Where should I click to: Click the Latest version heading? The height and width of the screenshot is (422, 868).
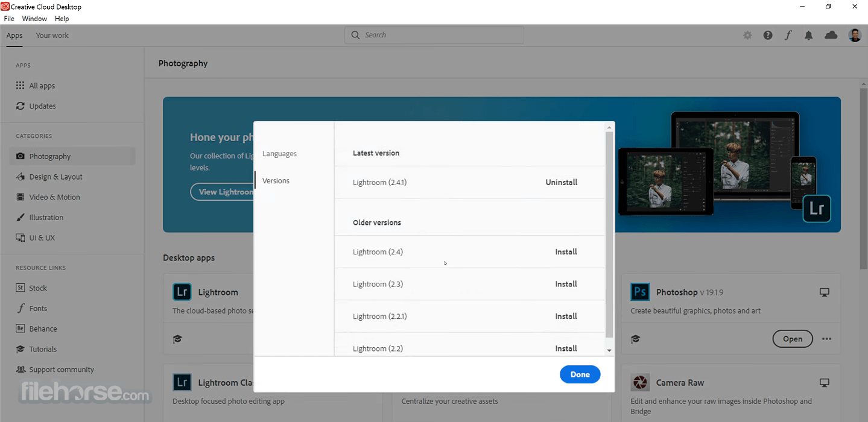tap(376, 153)
